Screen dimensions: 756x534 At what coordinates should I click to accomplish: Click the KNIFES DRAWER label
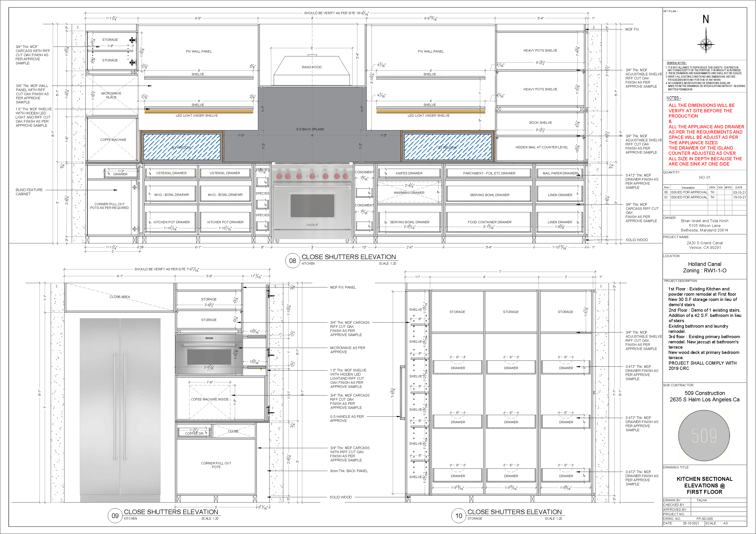point(409,173)
